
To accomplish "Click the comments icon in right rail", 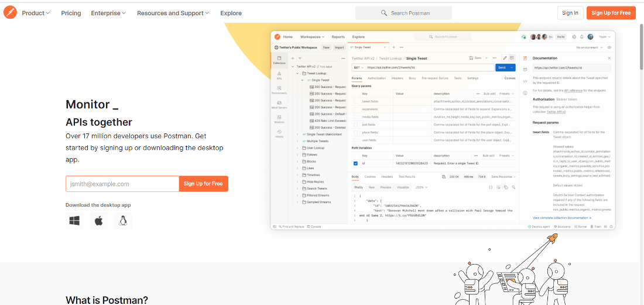I will (525, 70).
